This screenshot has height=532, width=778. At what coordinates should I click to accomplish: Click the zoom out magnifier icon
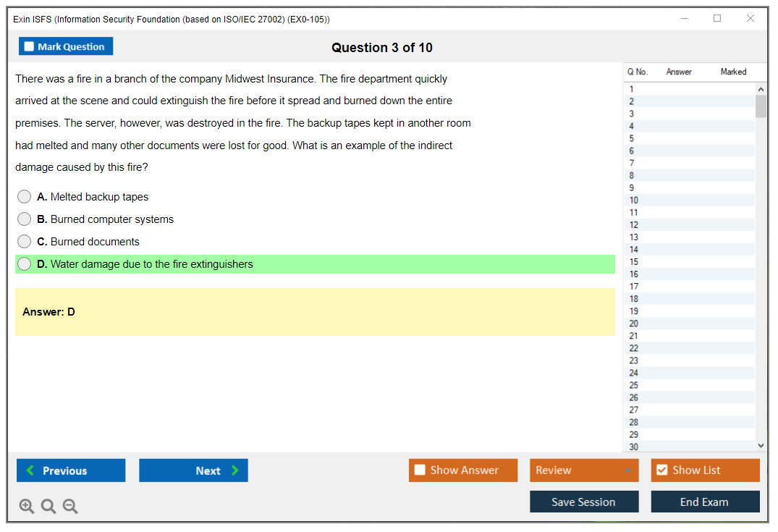[70, 507]
